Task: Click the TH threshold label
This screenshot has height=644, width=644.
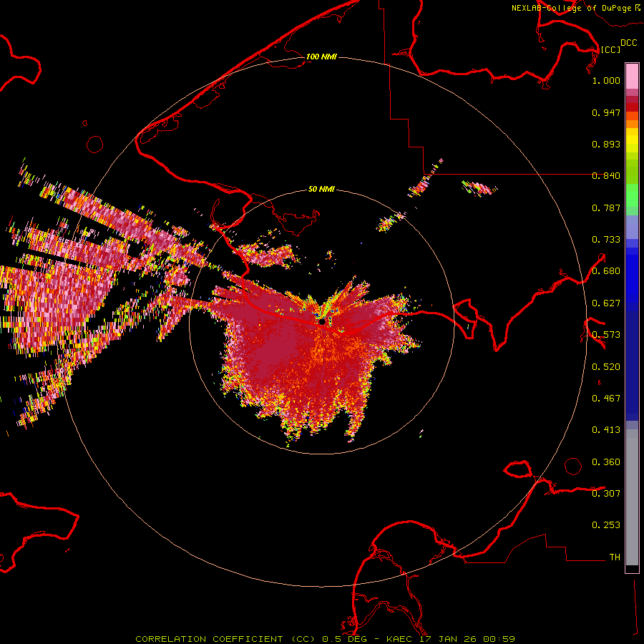Action: point(615,557)
